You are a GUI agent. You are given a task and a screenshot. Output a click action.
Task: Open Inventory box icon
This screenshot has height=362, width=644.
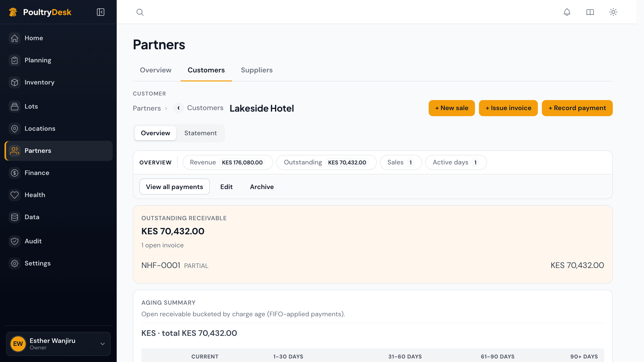[x=15, y=82]
